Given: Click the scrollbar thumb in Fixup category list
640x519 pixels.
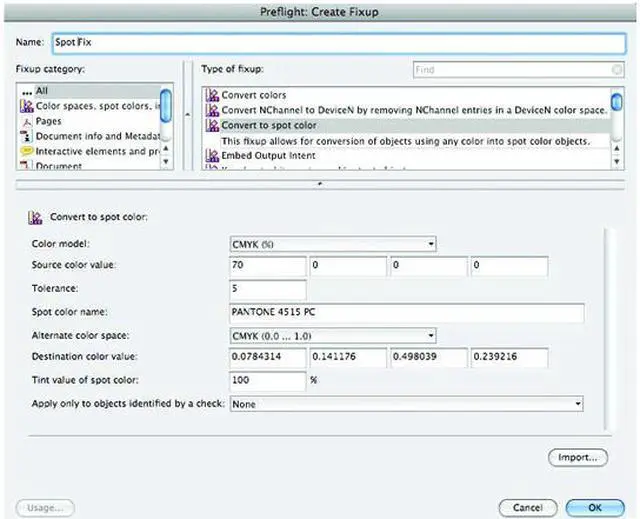Looking at the screenshot, I should (166, 106).
